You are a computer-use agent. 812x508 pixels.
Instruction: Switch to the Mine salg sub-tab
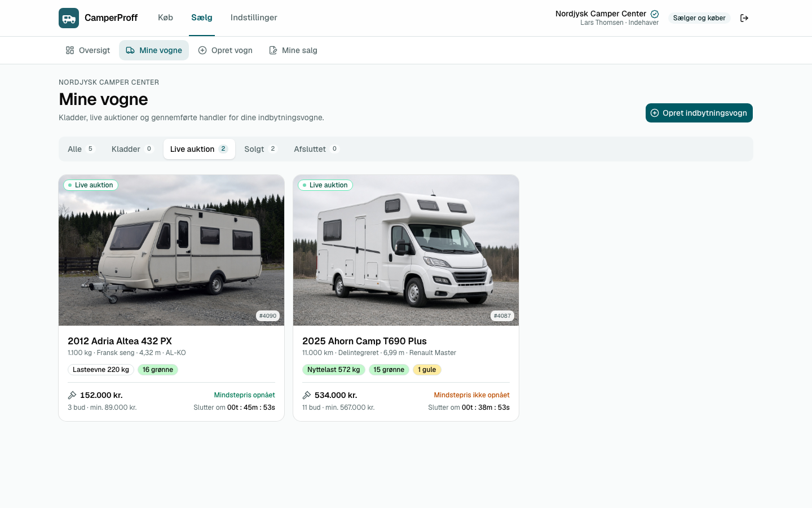click(293, 50)
